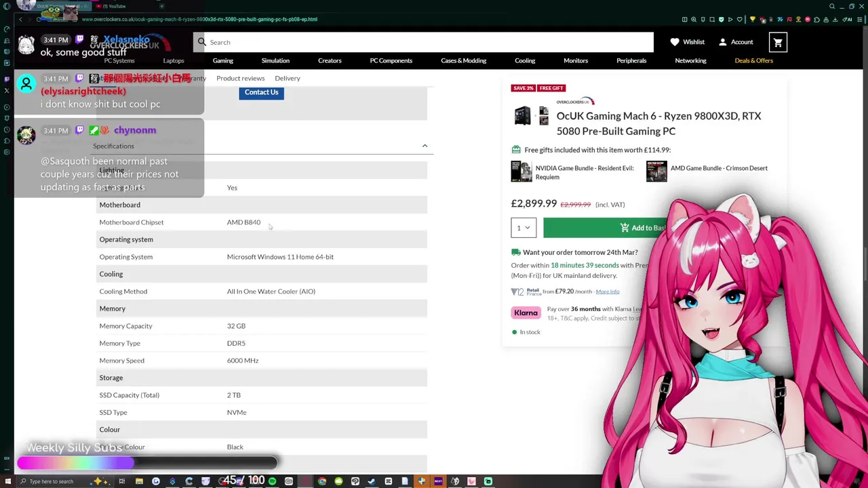
Task: Open the finance More info link
Action: pos(608,291)
